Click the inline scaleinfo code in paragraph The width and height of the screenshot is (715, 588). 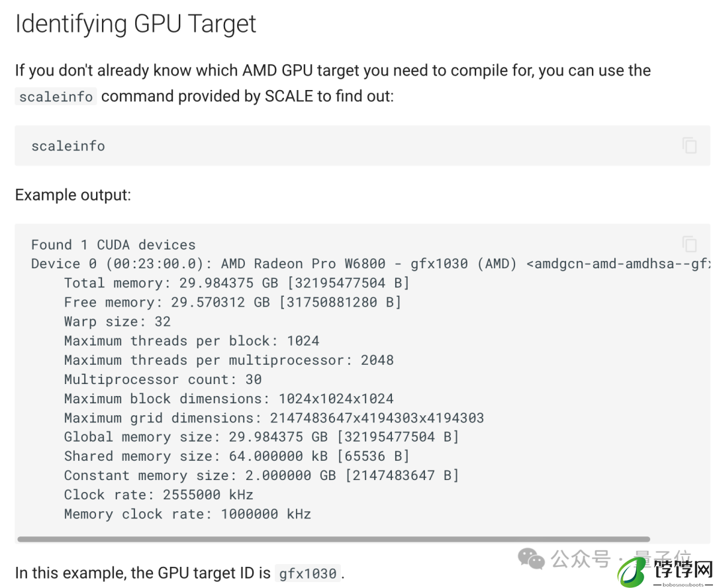coord(56,97)
